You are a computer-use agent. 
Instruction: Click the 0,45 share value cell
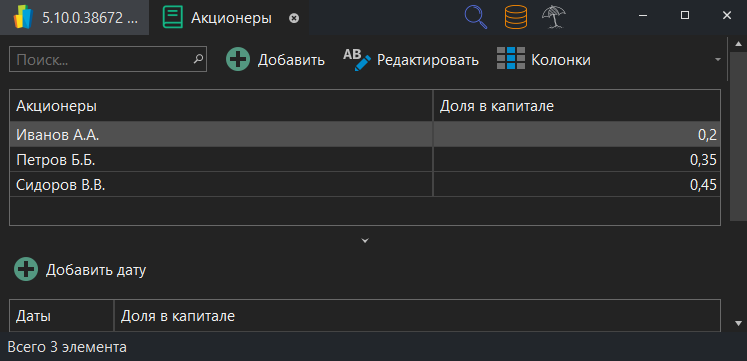click(x=576, y=184)
